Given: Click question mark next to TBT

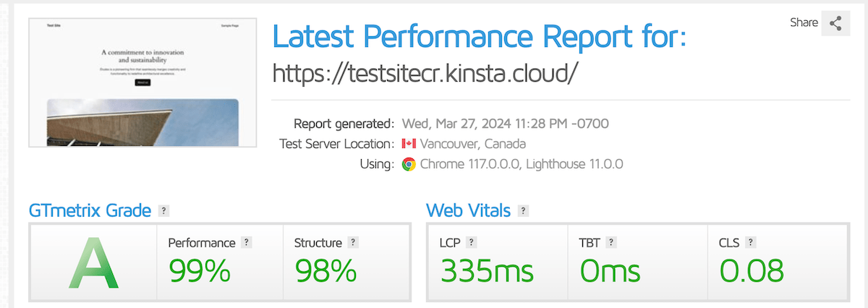Looking at the screenshot, I should (x=612, y=243).
